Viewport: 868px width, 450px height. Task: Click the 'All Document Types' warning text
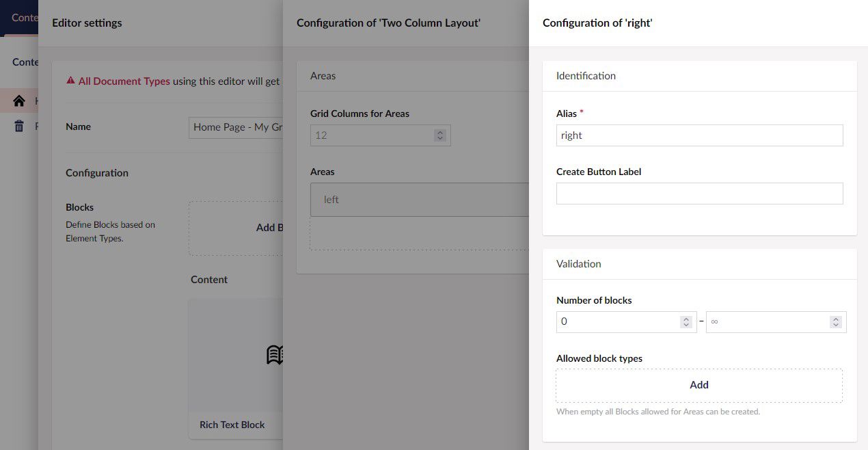tap(124, 81)
